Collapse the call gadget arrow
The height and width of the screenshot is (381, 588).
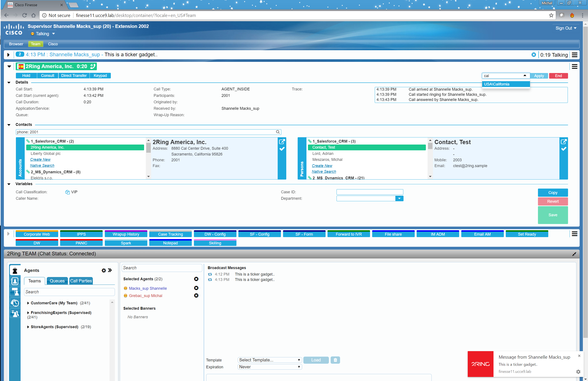pyautogui.click(x=9, y=66)
